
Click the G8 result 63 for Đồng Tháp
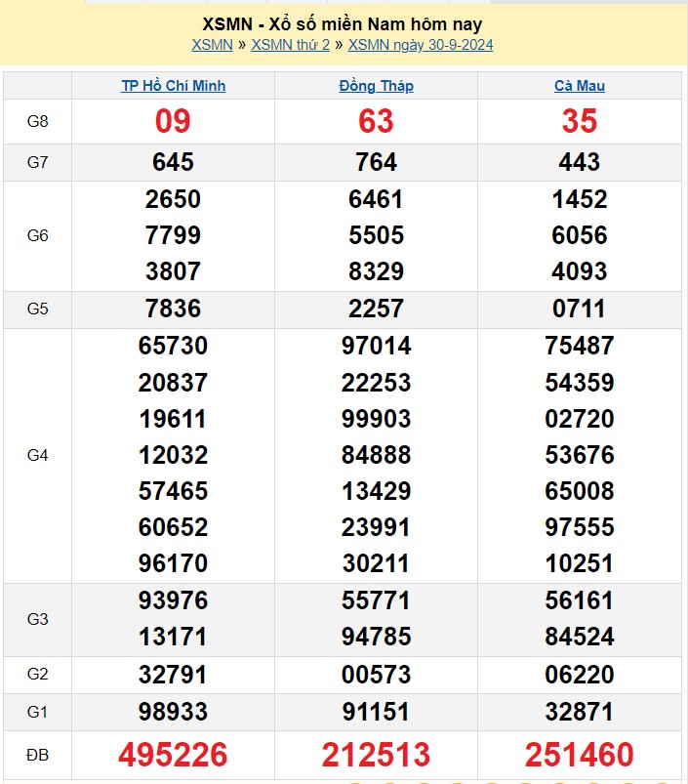tap(376, 121)
